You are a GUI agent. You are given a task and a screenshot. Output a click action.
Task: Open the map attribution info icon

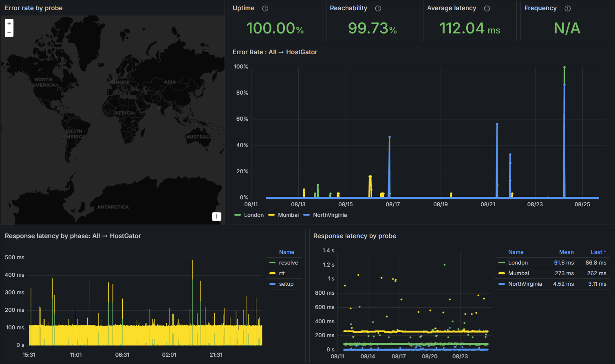pos(216,216)
